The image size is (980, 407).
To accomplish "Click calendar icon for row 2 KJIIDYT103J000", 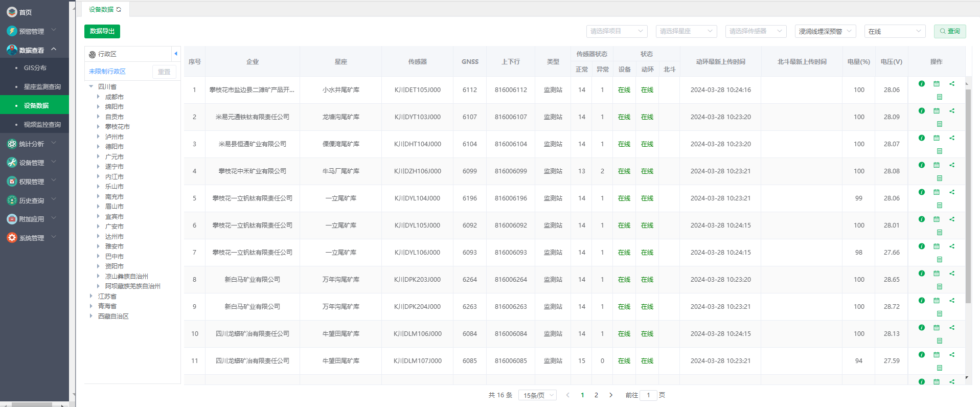I will (x=936, y=110).
